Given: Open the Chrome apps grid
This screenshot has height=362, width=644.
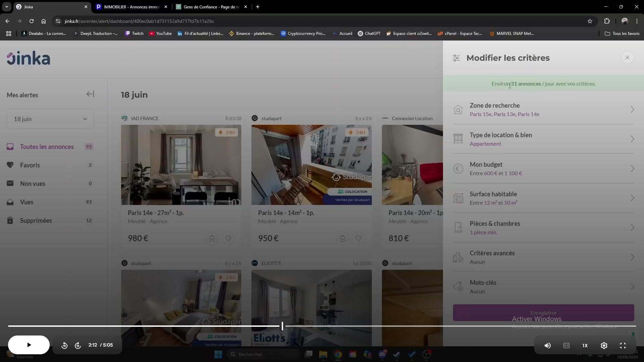Looking at the screenshot, I should 9,34.
